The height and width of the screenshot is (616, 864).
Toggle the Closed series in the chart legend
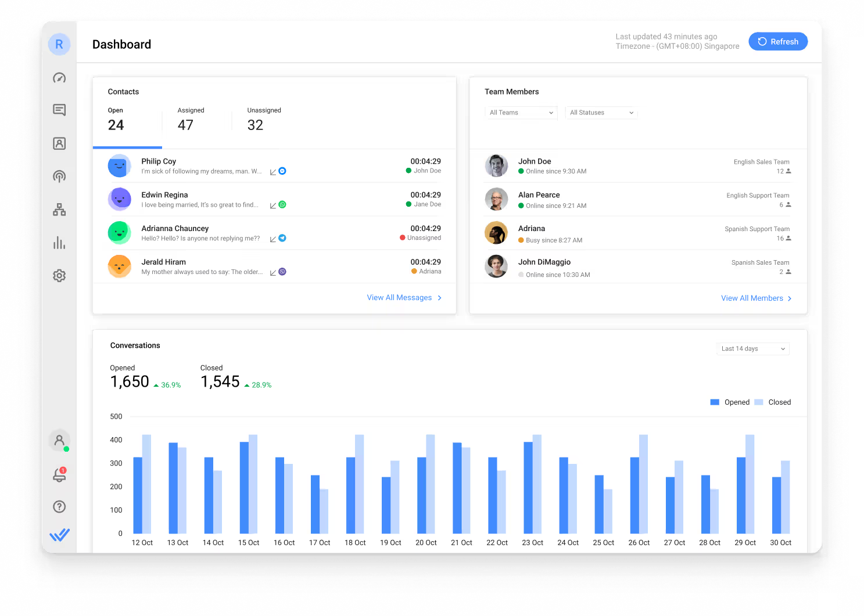[x=773, y=402]
